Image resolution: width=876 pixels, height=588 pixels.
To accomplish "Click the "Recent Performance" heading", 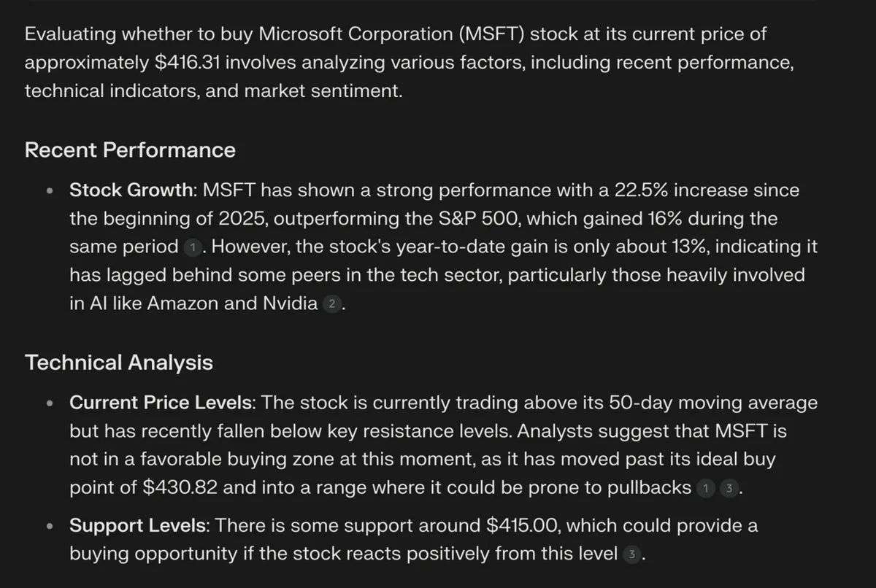I will [130, 150].
